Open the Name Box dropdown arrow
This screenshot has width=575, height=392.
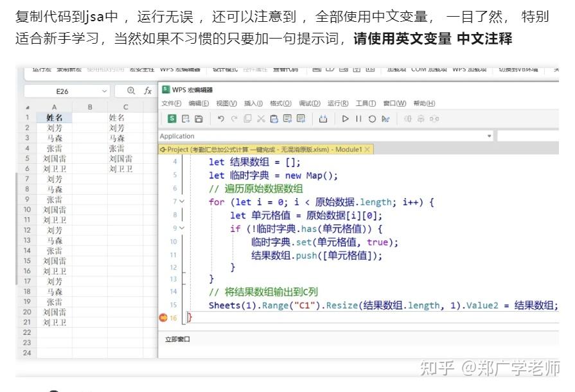pyautogui.click(x=104, y=91)
